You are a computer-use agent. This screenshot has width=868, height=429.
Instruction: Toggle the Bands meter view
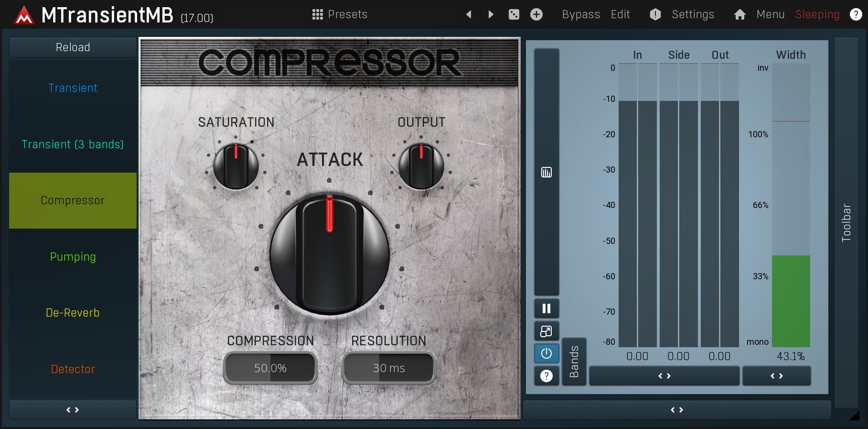click(574, 362)
